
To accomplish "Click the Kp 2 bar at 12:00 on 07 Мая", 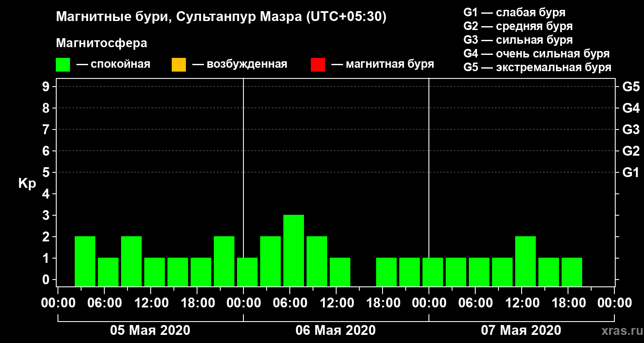I will click(x=526, y=261).
